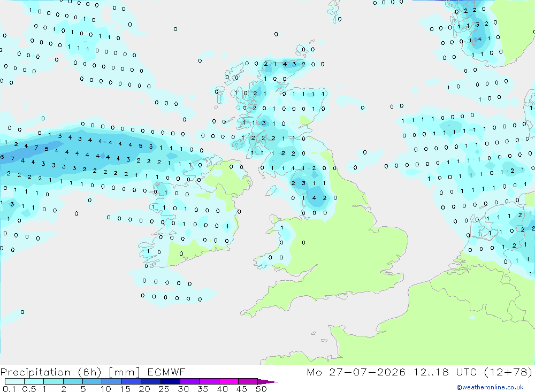Click the '[mm]' unit label
The width and height of the screenshot is (535, 392).
pos(124,372)
